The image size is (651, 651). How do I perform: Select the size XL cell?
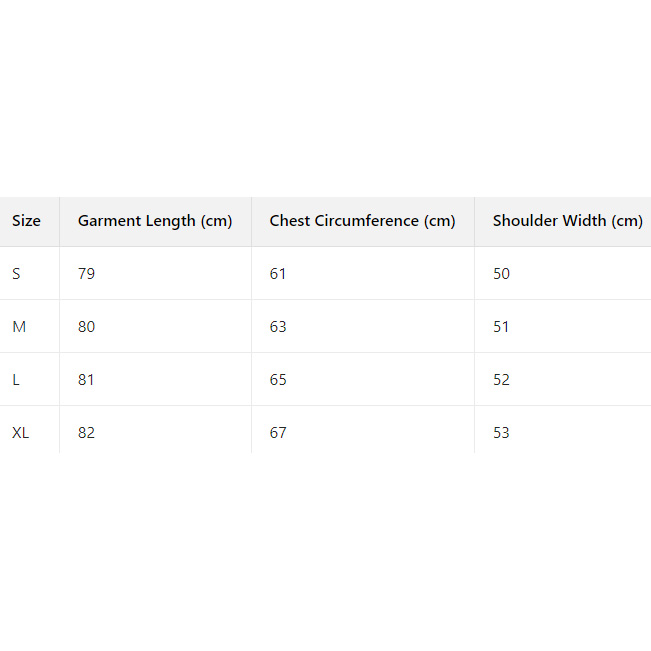pos(21,433)
